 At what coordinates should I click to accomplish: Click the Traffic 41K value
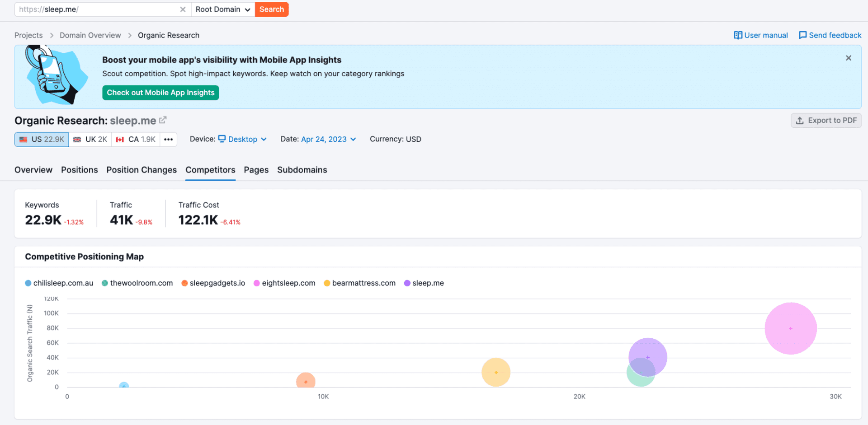pos(122,220)
